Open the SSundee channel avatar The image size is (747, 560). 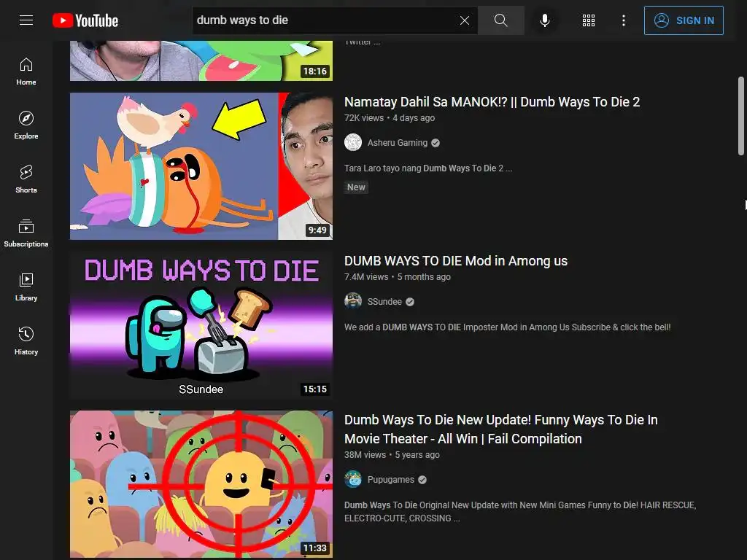pyautogui.click(x=353, y=301)
